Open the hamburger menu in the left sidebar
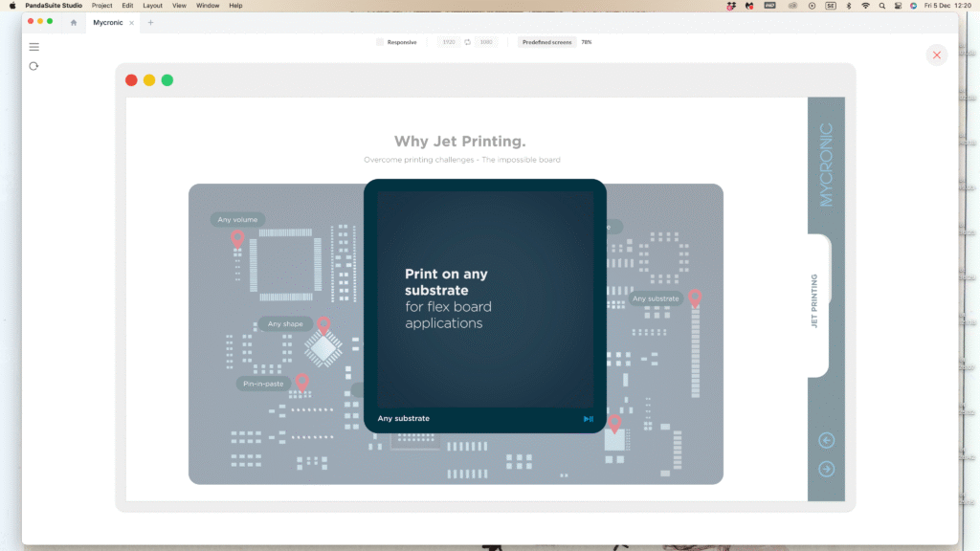This screenshot has width=980, height=551. tap(33, 47)
